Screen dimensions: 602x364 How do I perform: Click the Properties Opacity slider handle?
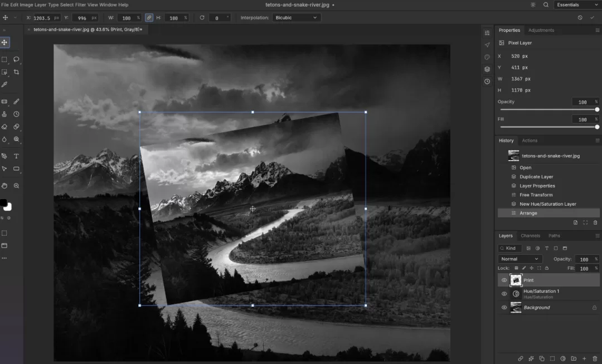pyautogui.click(x=597, y=110)
